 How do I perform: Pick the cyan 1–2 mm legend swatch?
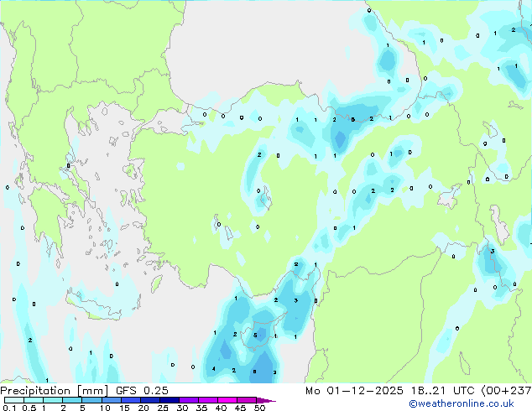pos(53,400)
